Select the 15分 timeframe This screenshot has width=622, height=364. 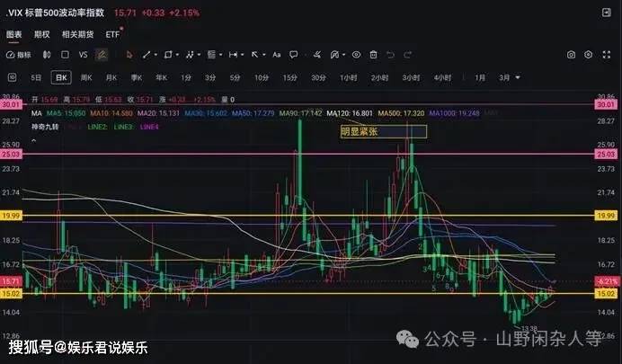coord(289,78)
